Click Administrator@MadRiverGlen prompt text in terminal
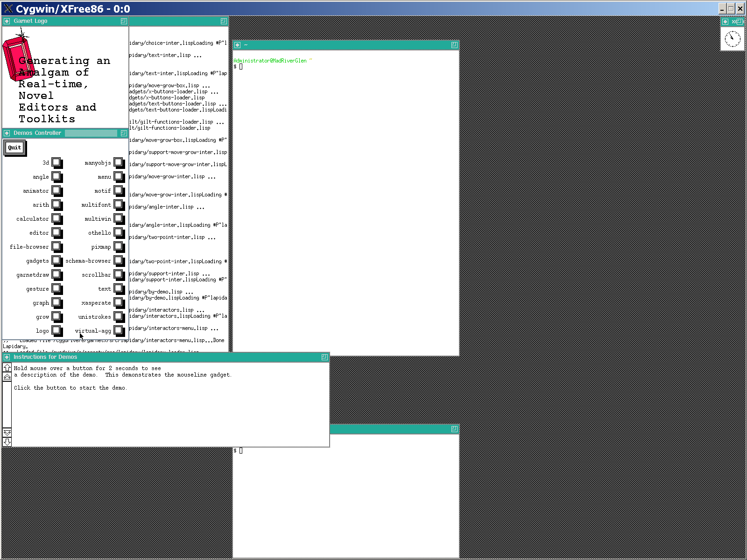Viewport: 747px width, 560px height. (x=270, y=61)
